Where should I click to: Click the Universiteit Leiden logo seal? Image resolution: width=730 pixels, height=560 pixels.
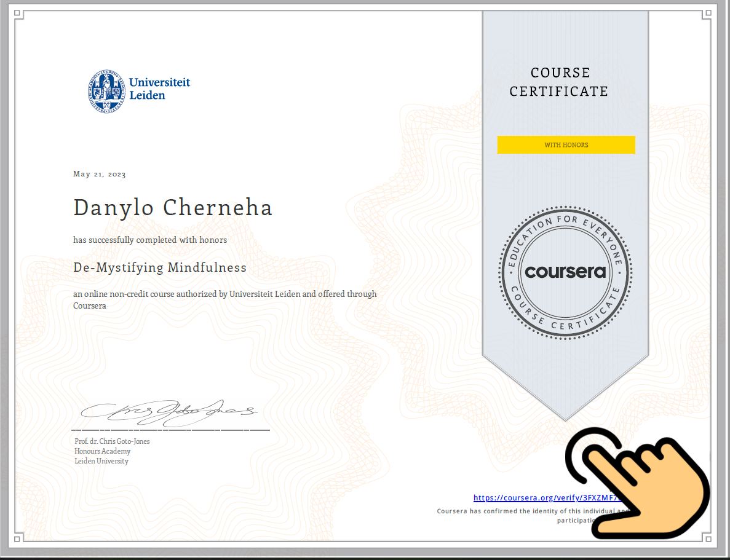pyautogui.click(x=106, y=91)
